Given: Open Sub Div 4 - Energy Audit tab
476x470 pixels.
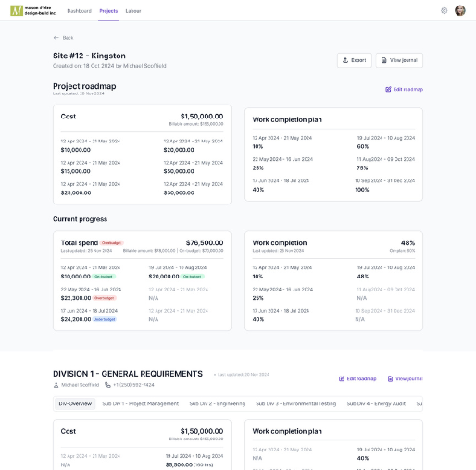Looking at the screenshot, I should click(x=376, y=403).
